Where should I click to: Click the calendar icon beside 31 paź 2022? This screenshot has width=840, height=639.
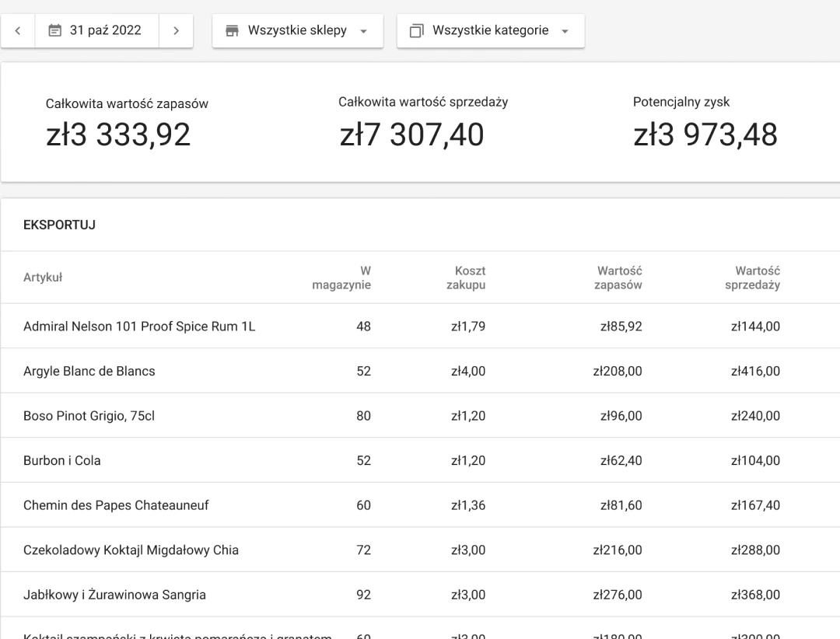click(54, 31)
